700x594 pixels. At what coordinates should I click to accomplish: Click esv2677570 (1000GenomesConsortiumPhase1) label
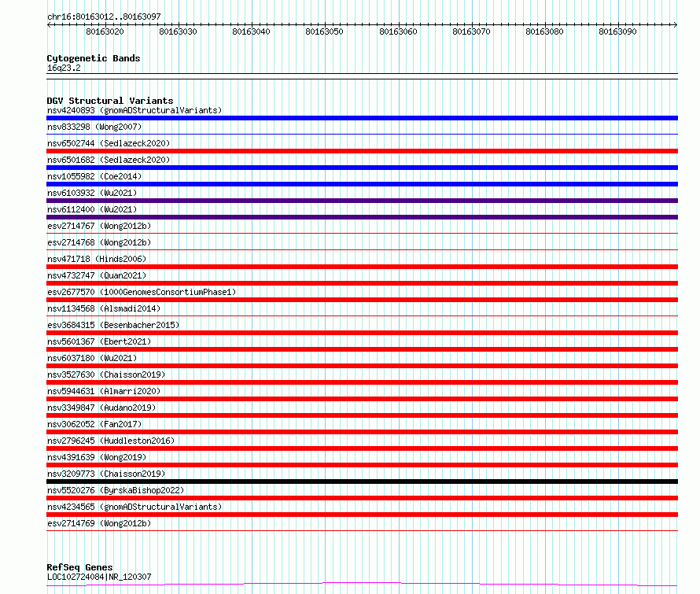point(142,292)
